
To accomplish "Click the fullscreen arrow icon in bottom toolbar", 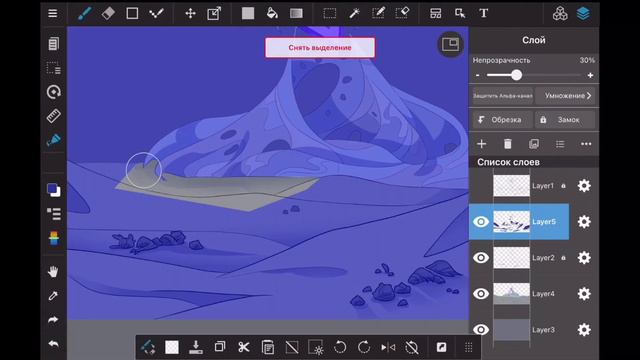I will pos(441,347).
